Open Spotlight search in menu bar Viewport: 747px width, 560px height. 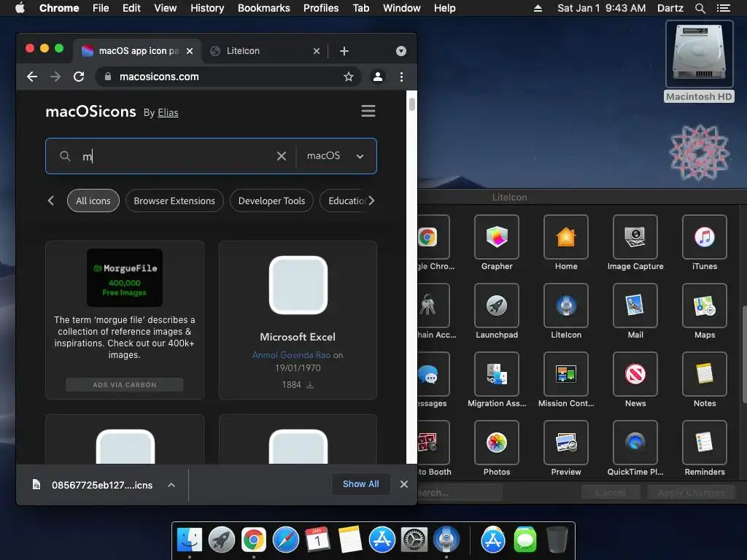point(700,8)
